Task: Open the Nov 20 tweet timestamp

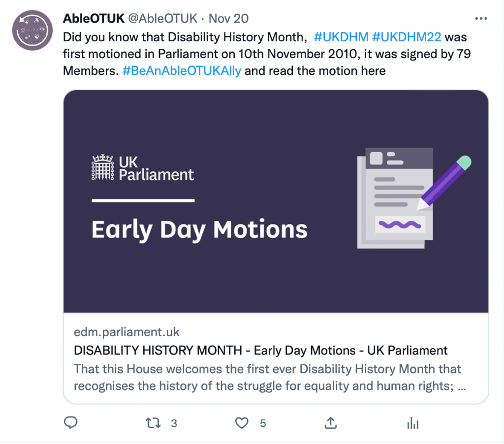Action: (228, 19)
